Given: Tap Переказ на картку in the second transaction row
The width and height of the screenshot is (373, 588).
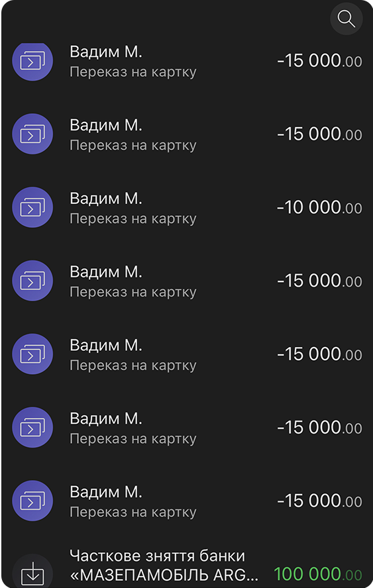Looking at the screenshot, I should point(133,145).
